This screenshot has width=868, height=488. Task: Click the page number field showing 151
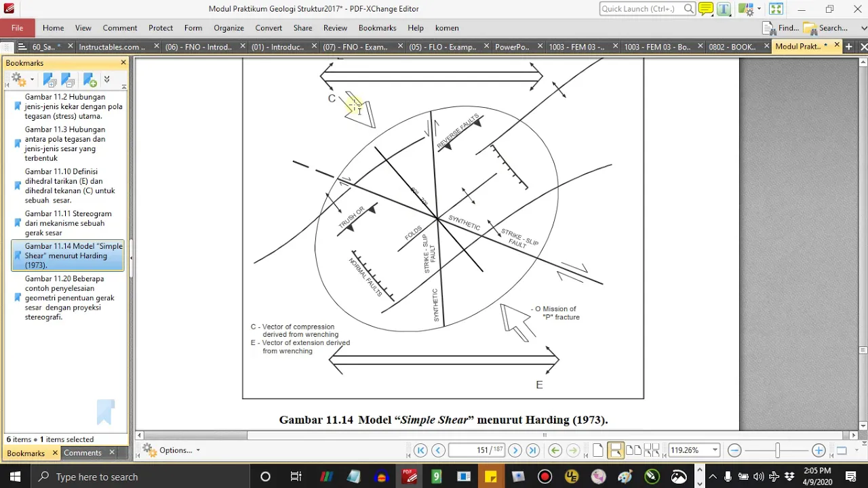click(476, 450)
